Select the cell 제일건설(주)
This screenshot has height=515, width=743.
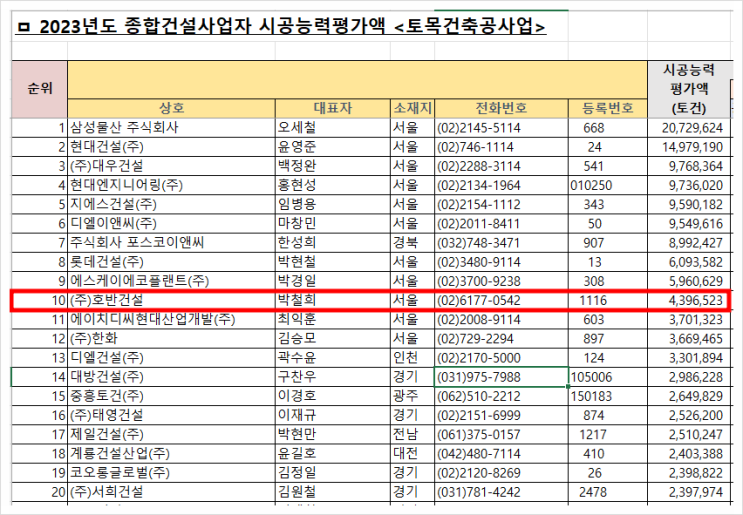(x=172, y=434)
